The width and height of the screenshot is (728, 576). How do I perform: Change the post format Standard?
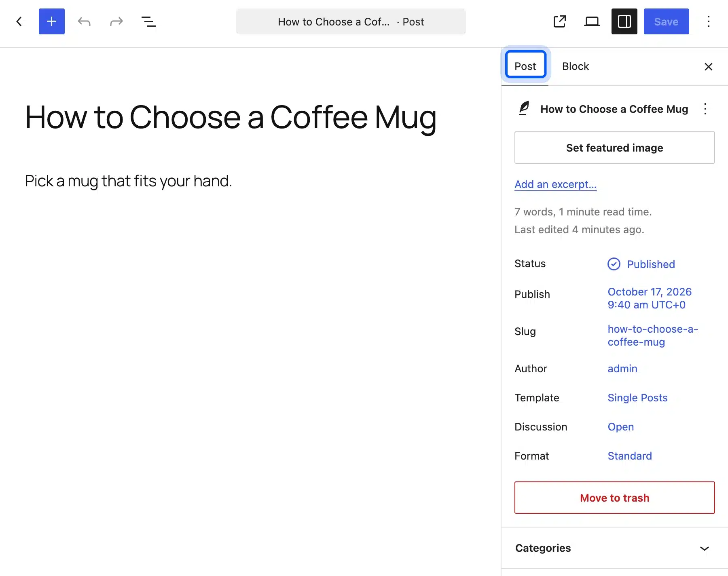(630, 456)
